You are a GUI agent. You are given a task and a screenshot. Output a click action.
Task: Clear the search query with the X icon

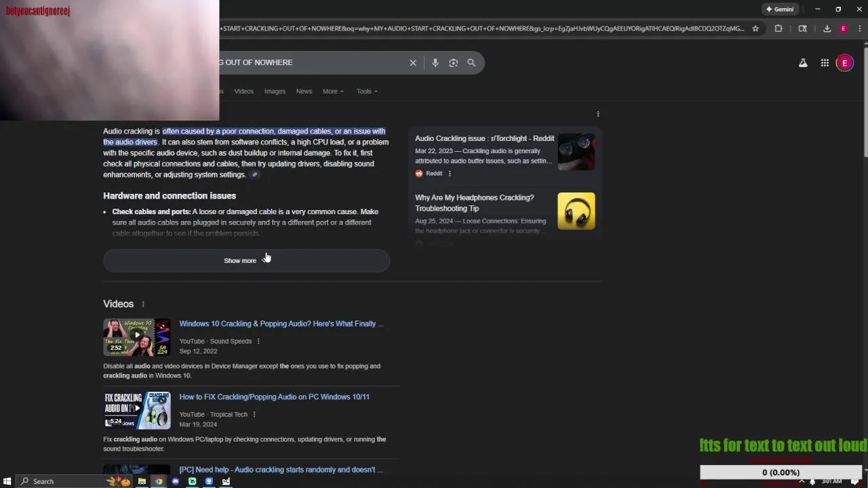tap(413, 62)
